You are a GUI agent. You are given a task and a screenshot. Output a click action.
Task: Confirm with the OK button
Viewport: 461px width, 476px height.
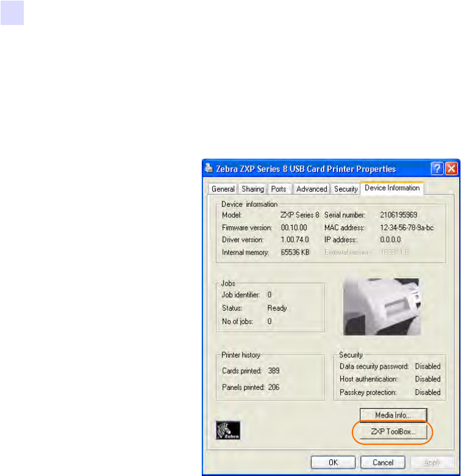333,463
